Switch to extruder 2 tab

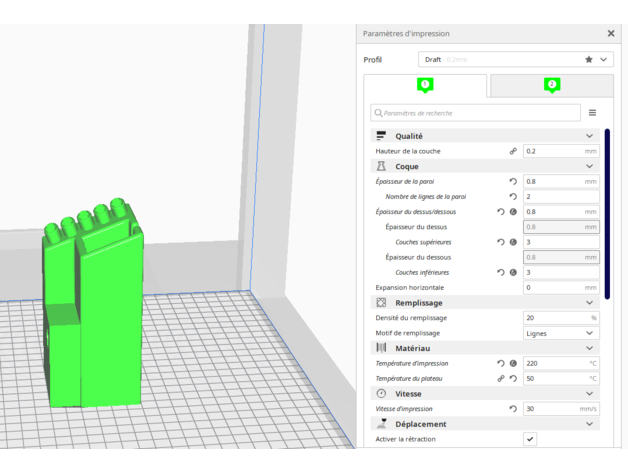(551, 85)
